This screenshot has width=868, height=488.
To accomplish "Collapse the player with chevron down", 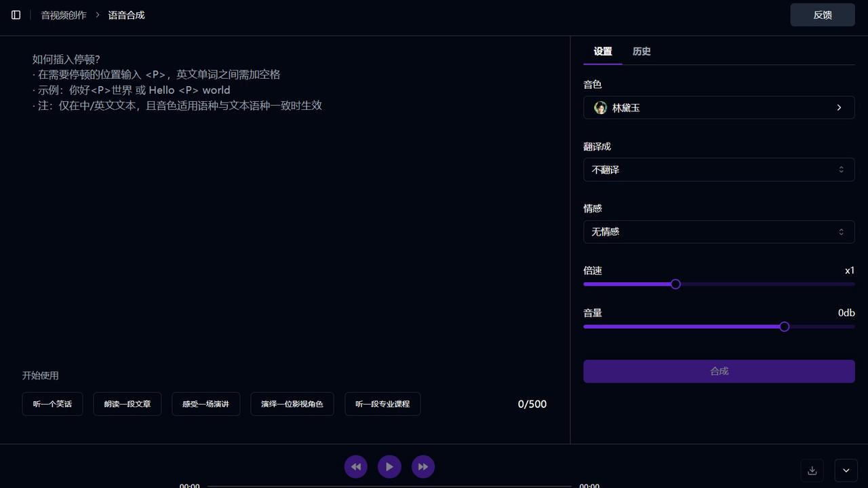I will [846, 470].
